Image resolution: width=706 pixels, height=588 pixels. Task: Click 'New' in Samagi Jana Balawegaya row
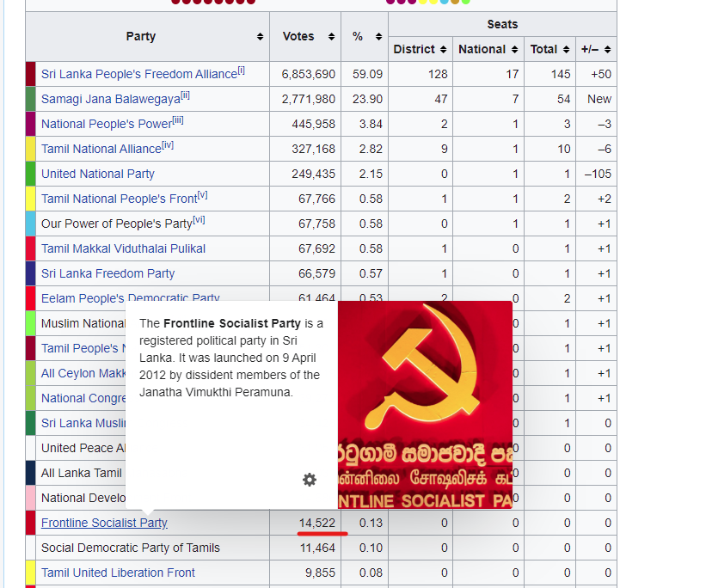point(599,99)
